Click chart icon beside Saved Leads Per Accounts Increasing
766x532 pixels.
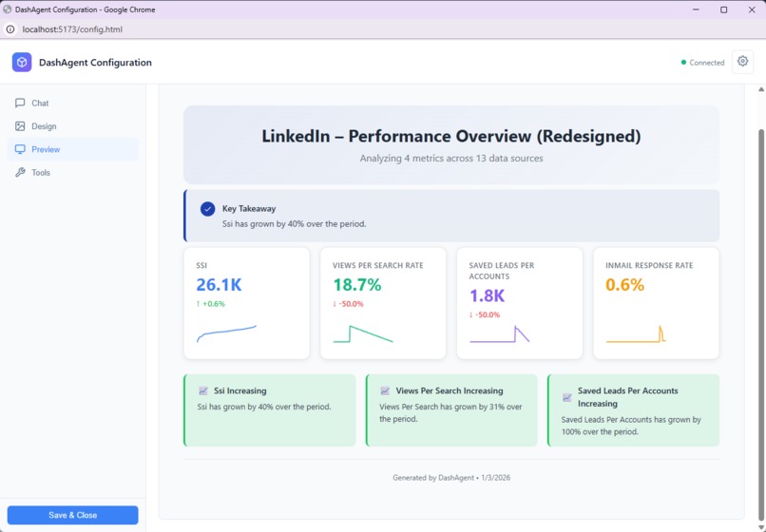point(566,397)
